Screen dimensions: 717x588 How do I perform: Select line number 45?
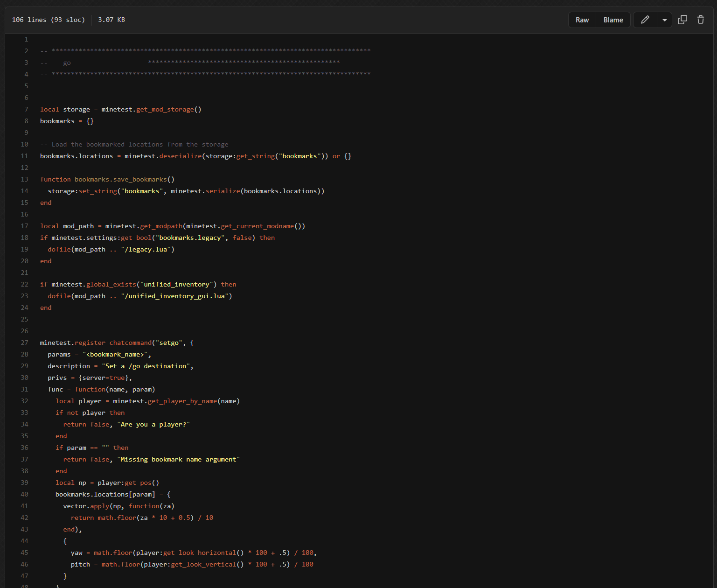pyautogui.click(x=25, y=553)
